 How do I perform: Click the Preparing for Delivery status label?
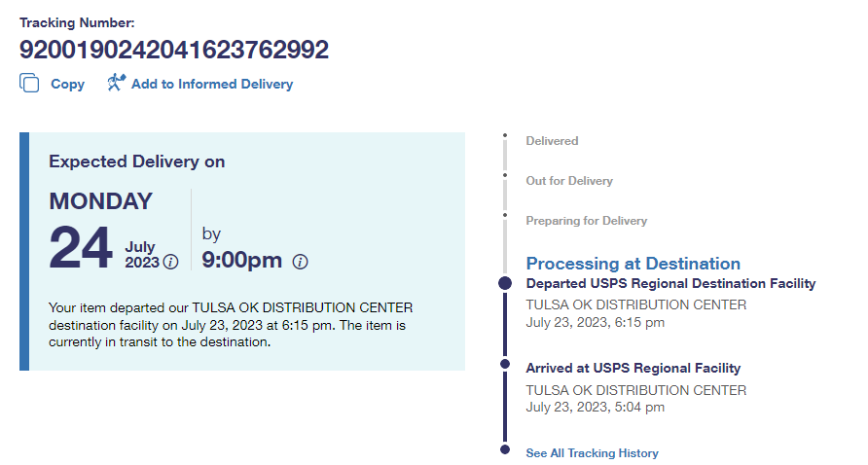click(x=586, y=221)
